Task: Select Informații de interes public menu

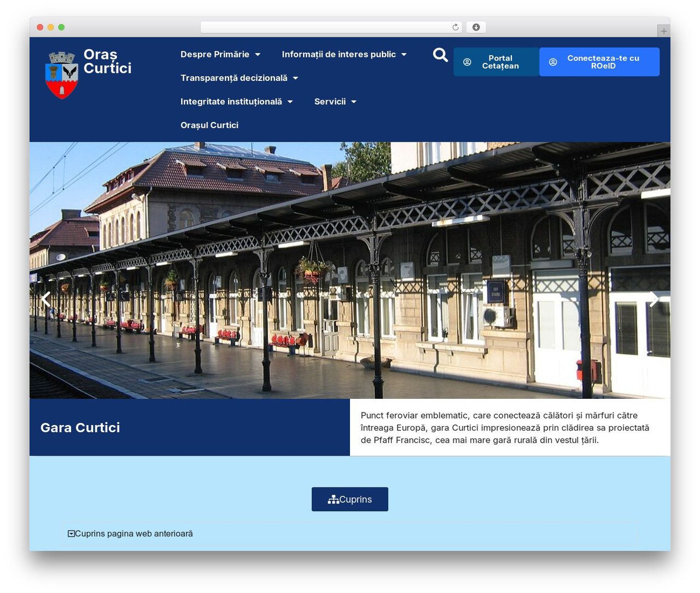Action: click(x=339, y=55)
